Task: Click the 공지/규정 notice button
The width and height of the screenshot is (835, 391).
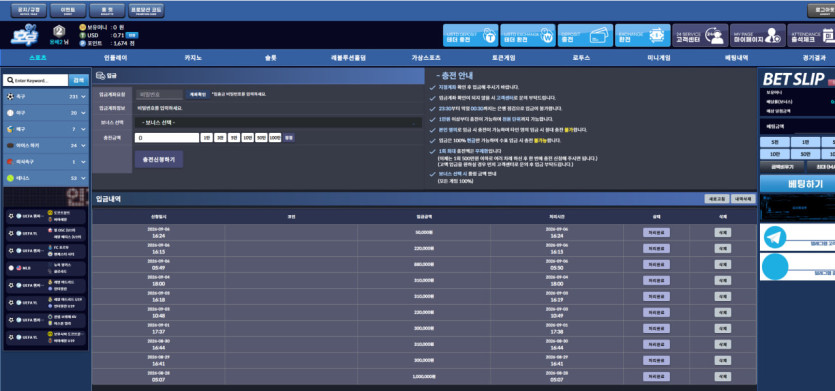Action: click(28, 11)
